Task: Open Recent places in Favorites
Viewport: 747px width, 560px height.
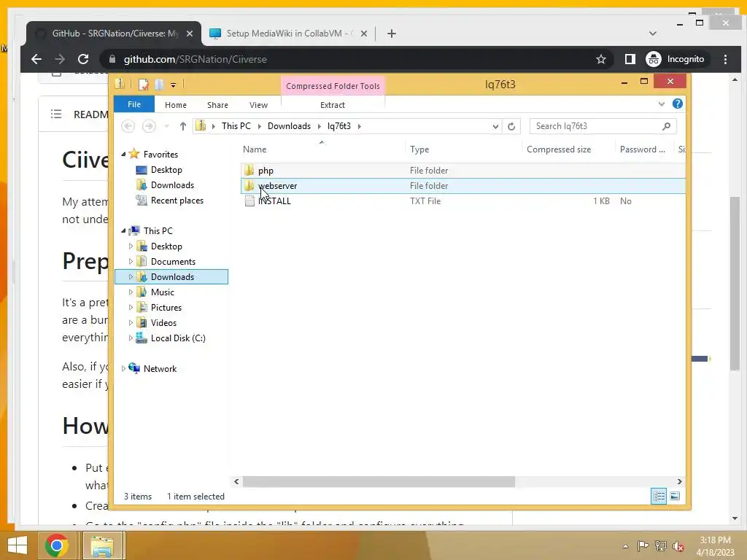Action: point(177,201)
